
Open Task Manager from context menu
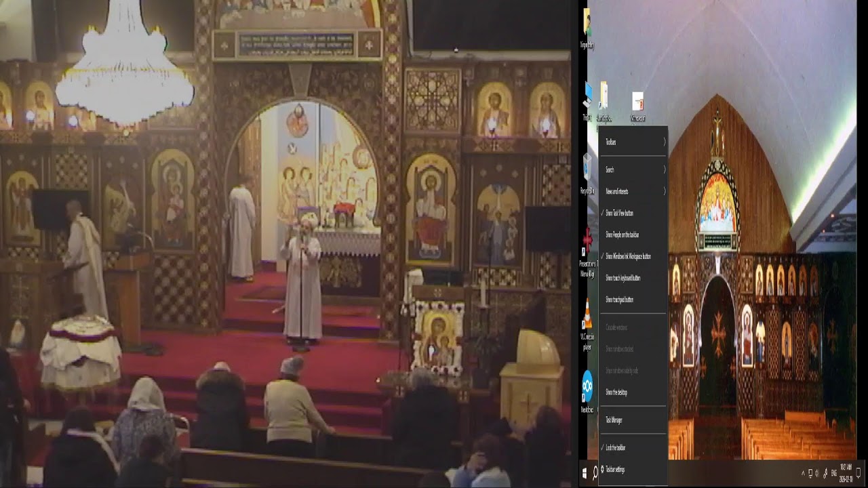tap(633, 420)
